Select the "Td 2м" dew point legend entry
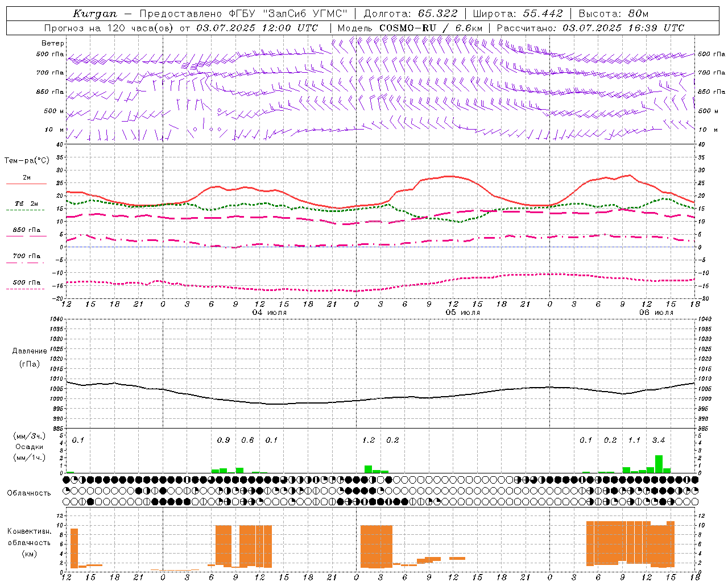Image resolution: width=728 pixels, height=582 pixels. tap(26, 203)
